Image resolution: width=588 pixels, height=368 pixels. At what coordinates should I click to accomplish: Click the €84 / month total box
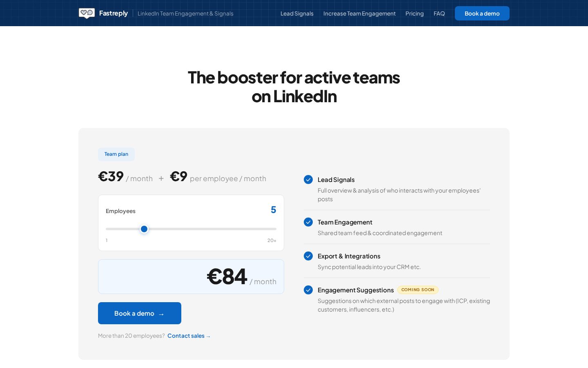click(191, 276)
